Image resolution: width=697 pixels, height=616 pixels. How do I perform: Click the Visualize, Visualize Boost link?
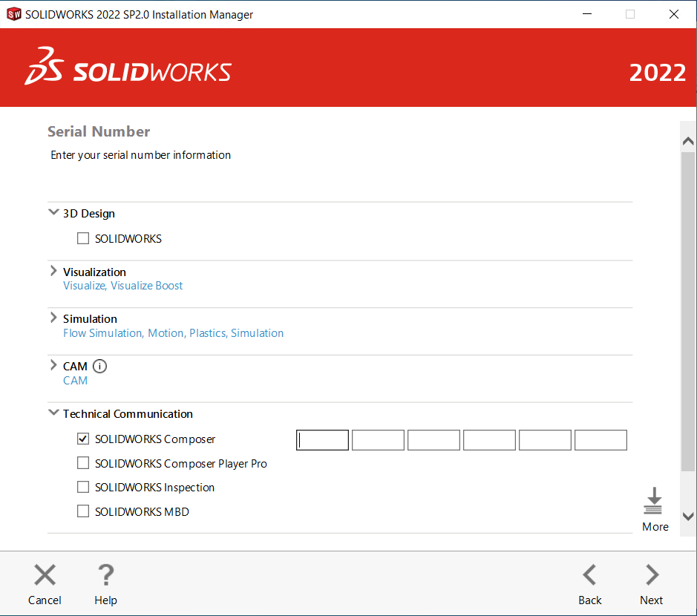[122, 286]
